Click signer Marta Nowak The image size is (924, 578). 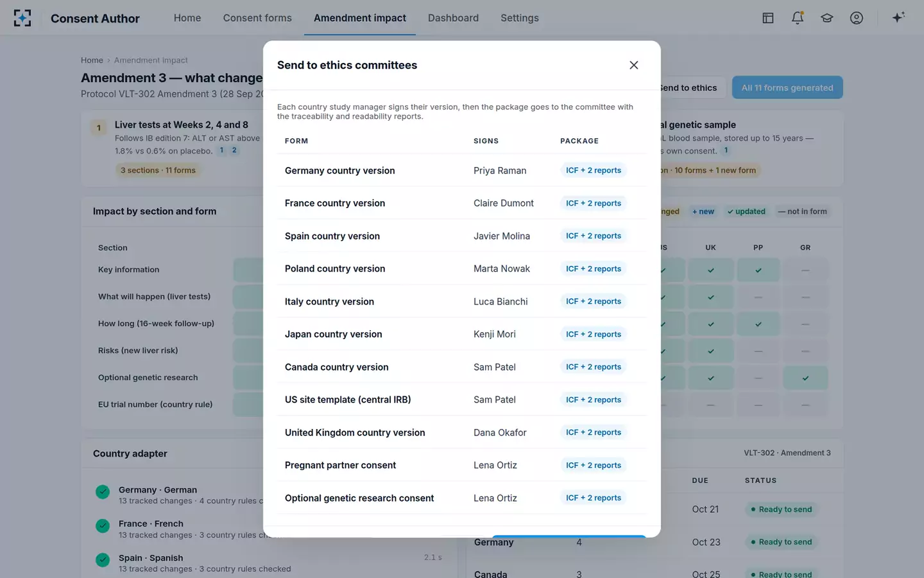pyautogui.click(x=502, y=268)
